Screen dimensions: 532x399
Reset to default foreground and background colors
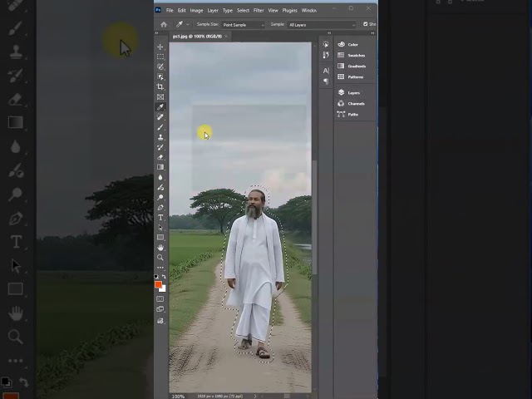pos(156,277)
